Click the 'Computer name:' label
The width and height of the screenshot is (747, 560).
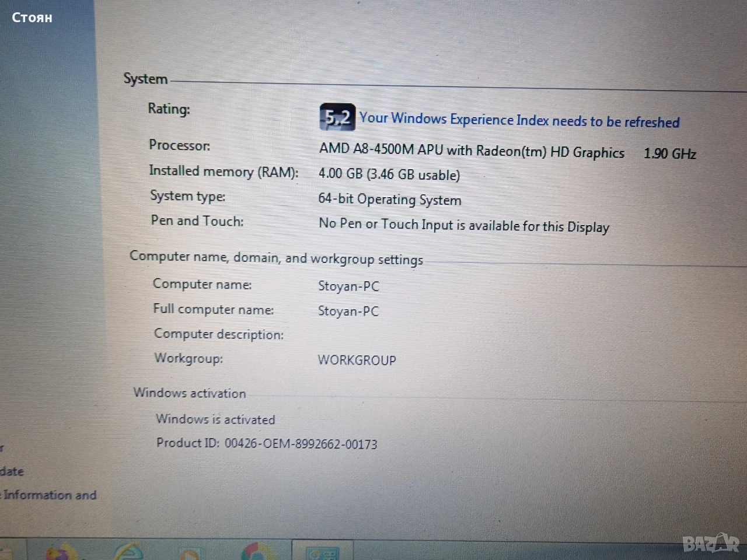[202, 284]
